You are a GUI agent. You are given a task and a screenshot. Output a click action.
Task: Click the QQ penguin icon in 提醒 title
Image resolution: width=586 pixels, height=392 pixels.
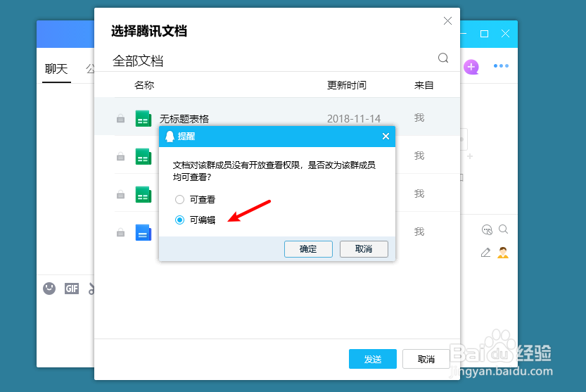170,136
